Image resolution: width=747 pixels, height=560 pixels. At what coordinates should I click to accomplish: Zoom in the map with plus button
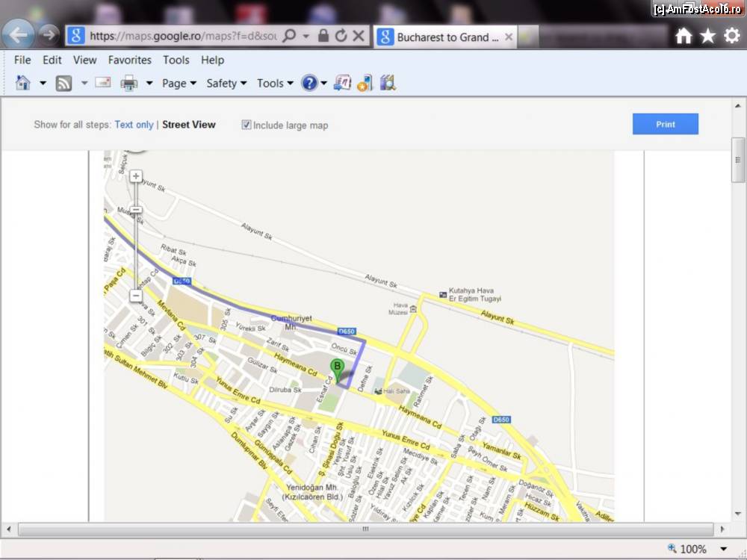(x=136, y=177)
